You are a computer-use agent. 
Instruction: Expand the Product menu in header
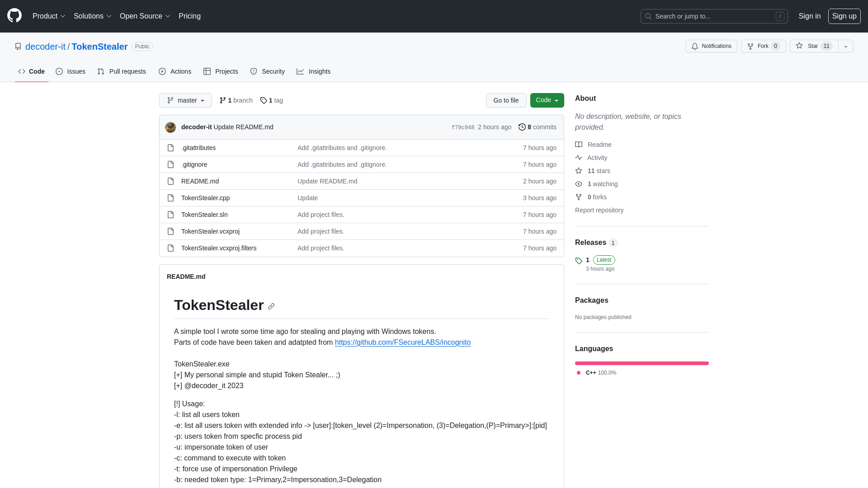[x=49, y=16]
